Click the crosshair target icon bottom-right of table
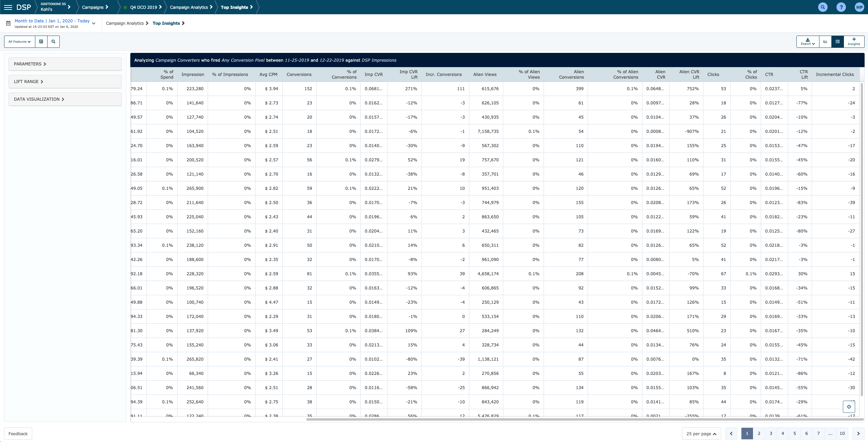The image size is (868, 442). (x=849, y=407)
